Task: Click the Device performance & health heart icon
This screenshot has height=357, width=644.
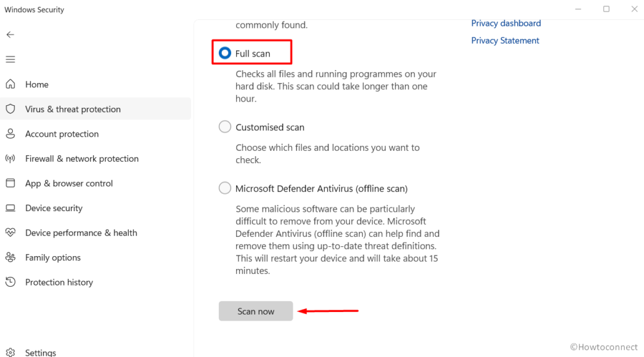Action: coord(10,233)
